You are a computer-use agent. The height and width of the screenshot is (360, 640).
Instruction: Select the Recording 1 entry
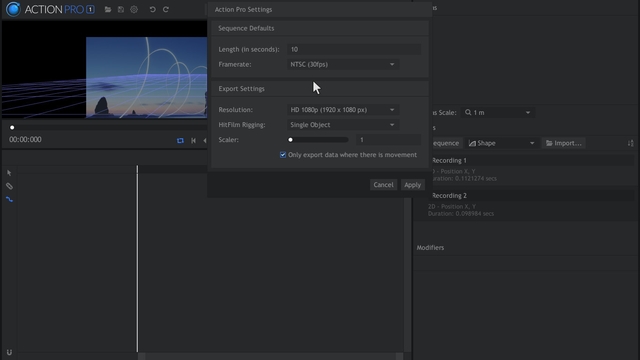click(x=524, y=169)
